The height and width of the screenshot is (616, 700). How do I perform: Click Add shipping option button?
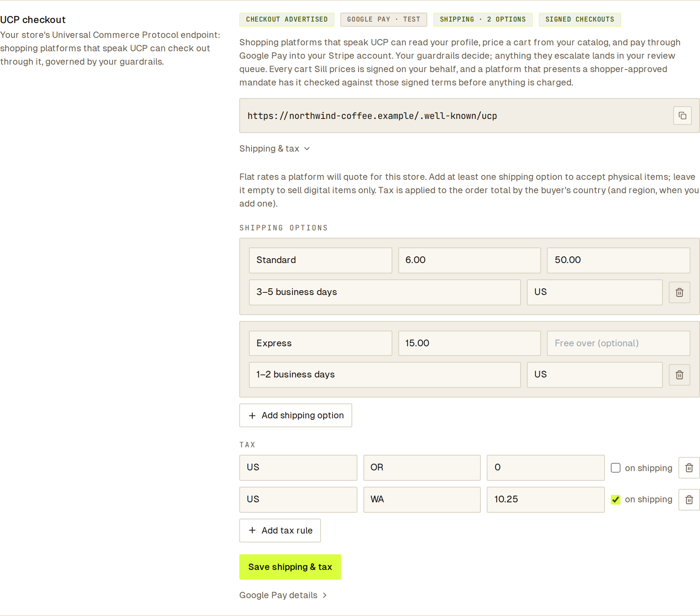(296, 415)
